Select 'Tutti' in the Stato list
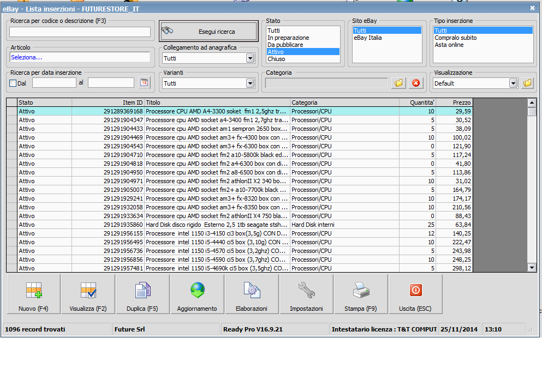542x392 pixels. click(x=303, y=31)
